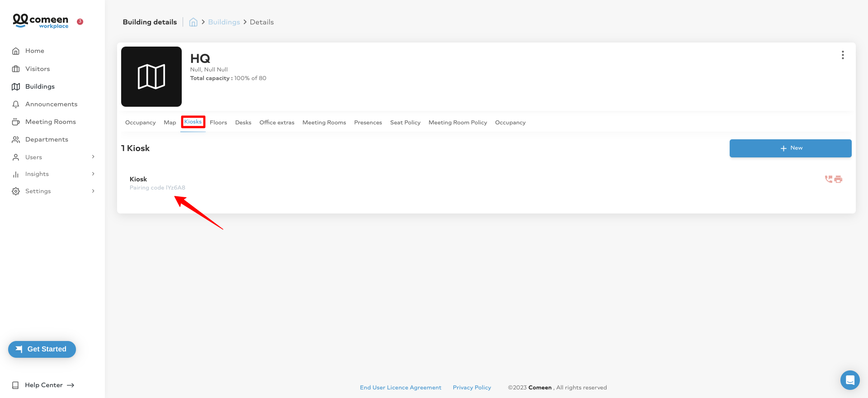Click the Announcements bell icon
Screen dimensions: 868x398
16,104
